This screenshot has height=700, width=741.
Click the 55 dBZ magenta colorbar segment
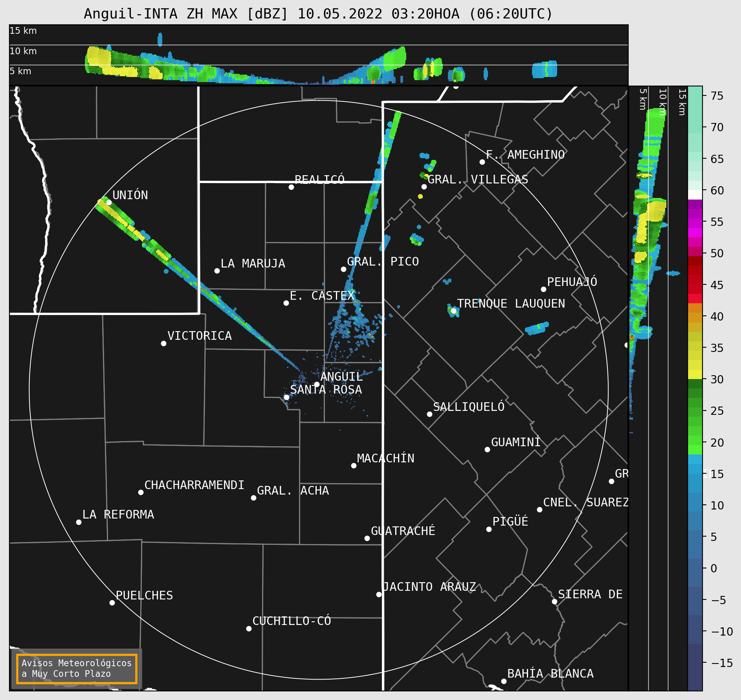pyautogui.click(x=695, y=223)
